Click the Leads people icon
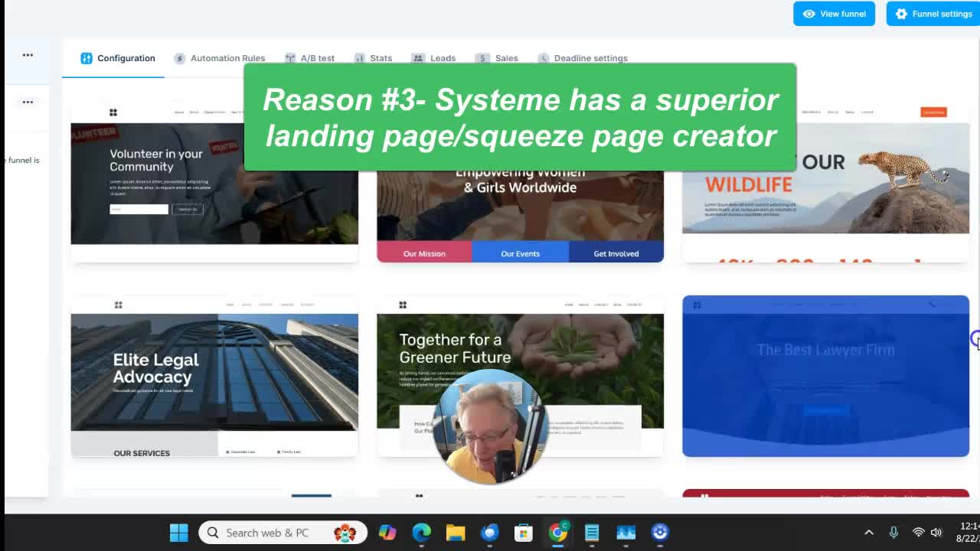 pos(418,58)
